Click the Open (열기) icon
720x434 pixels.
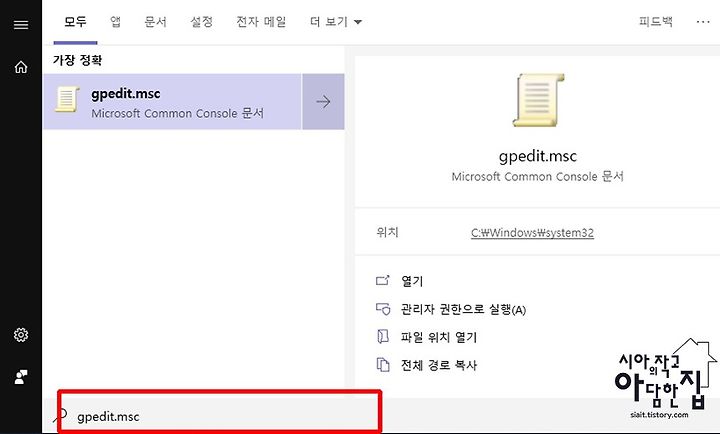coord(382,280)
